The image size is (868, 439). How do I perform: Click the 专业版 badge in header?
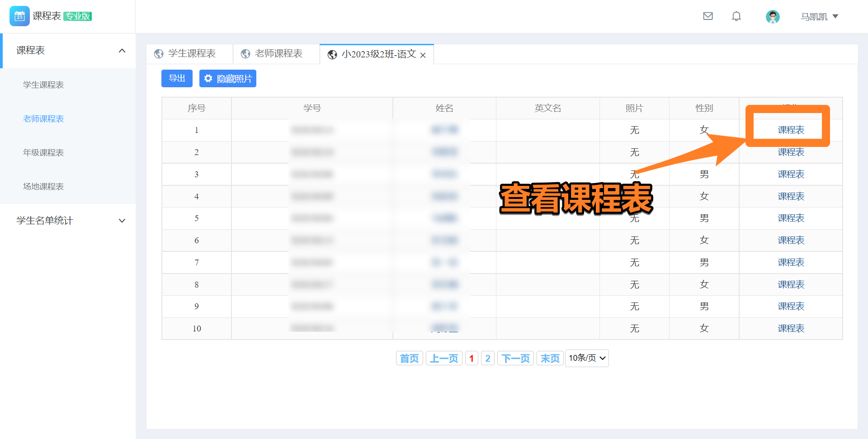[78, 16]
